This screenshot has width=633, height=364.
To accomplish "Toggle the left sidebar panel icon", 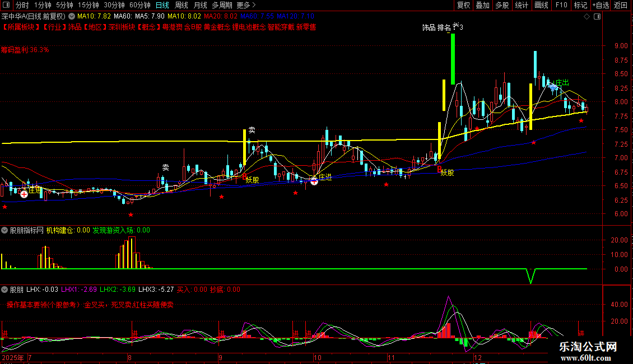I will 6,5.
